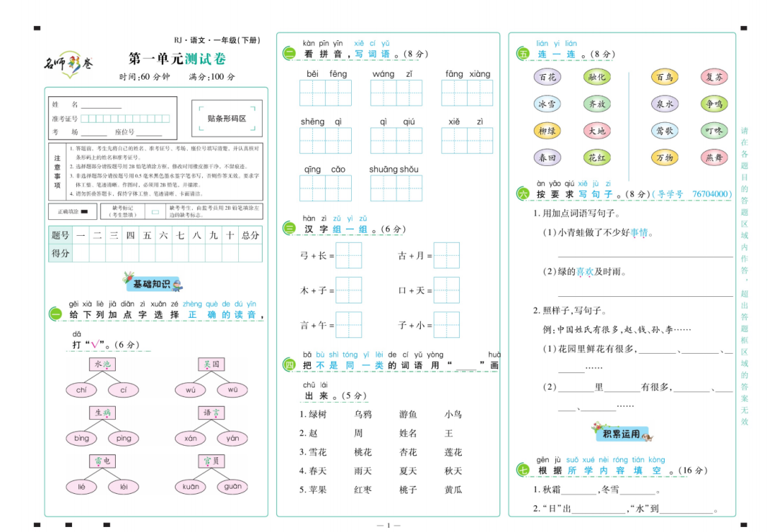Click the word 黄瓜 in row 5
The height and width of the screenshot is (532, 777).
(453, 490)
